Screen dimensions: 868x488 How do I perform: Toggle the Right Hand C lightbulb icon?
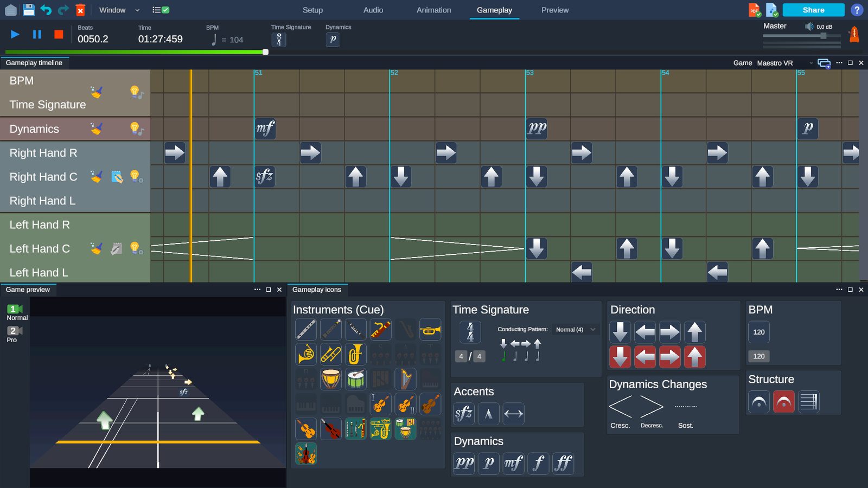tap(136, 176)
